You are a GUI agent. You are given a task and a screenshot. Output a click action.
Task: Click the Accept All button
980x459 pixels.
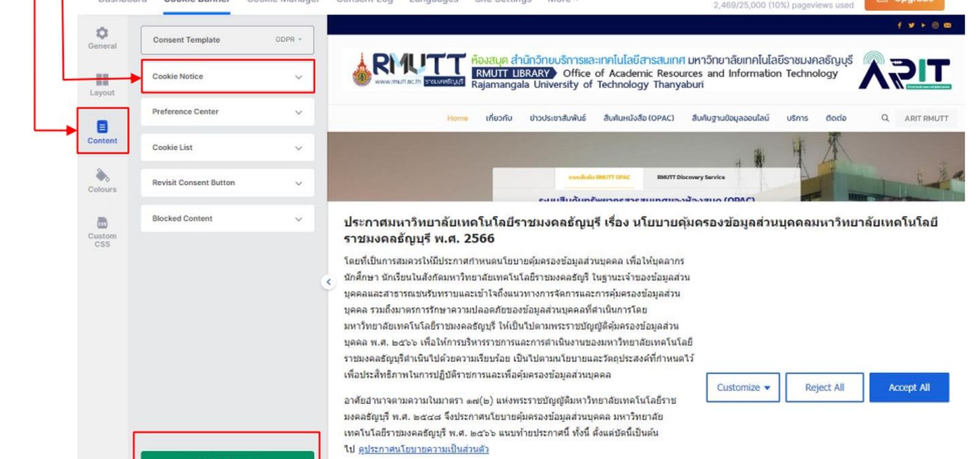click(909, 387)
